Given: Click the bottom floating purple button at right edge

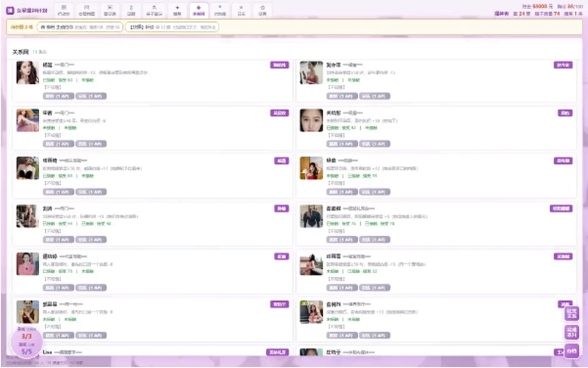Looking at the screenshot, I should click(571, 351).
